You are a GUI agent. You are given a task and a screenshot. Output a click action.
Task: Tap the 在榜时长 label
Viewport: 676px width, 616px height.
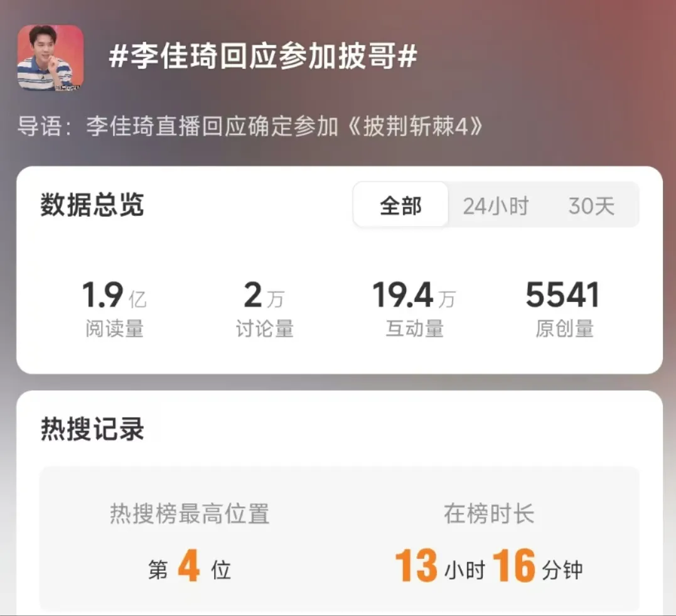(489, 514)
